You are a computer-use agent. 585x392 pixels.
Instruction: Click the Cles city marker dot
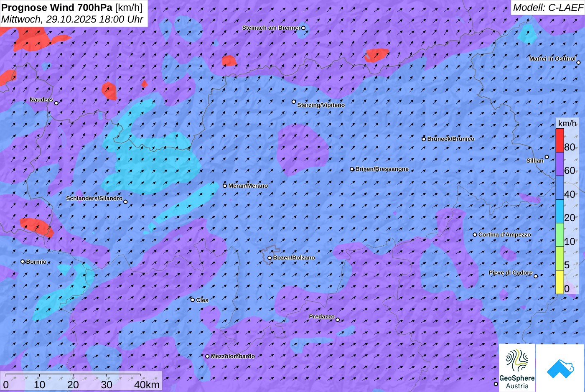pos(193,300)
